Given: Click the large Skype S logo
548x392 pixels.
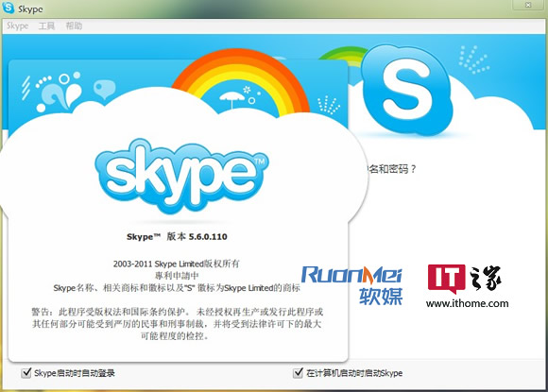Looking at the screenshot, I should [407, 90].
